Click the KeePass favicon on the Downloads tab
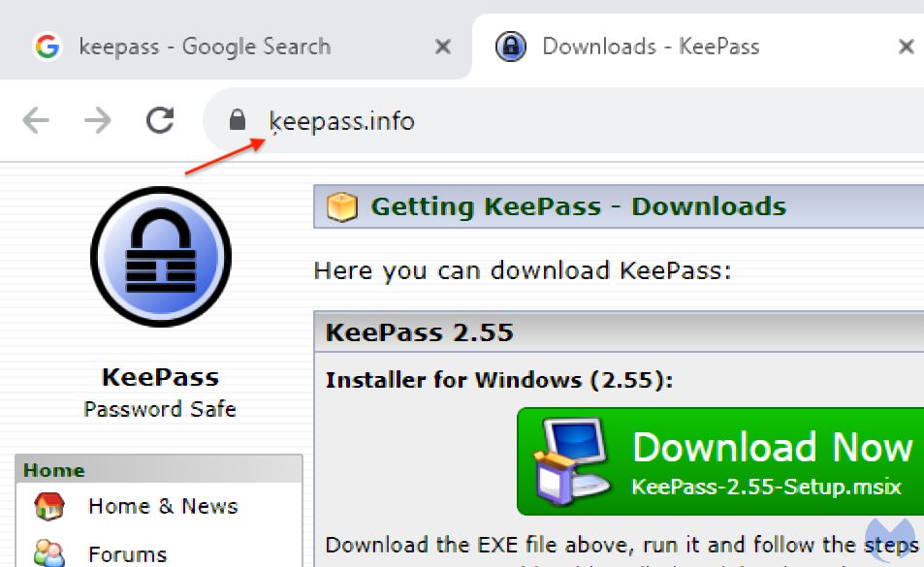This screenshot has height=567, width=924. 510,46
